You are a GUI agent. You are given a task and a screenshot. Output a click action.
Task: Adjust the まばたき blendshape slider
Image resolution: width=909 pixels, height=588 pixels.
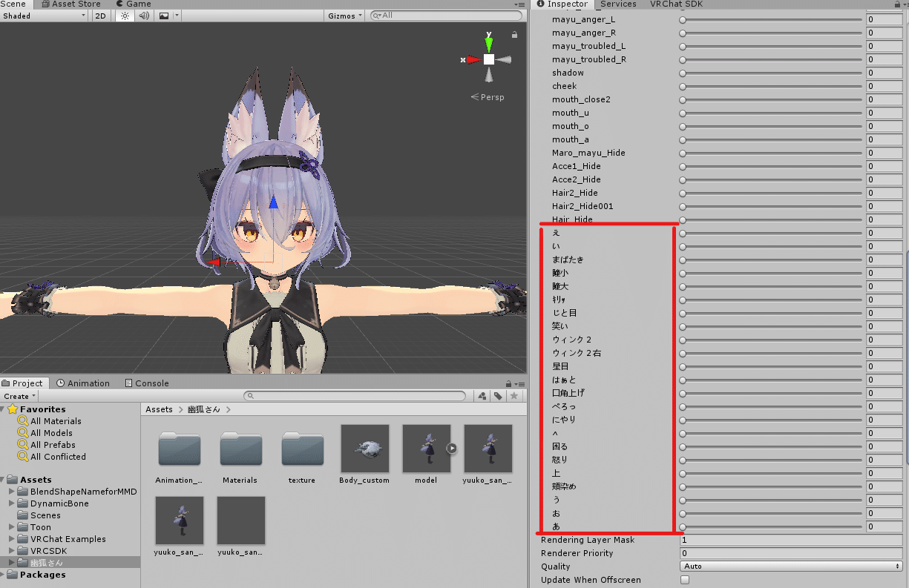772,260
